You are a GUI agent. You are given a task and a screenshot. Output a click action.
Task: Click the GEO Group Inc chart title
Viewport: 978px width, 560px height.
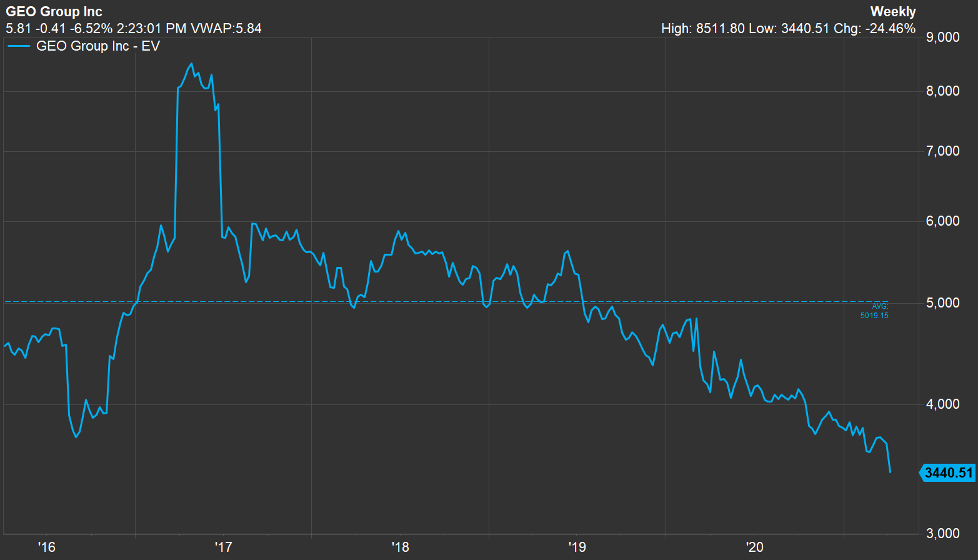(54, 11)
